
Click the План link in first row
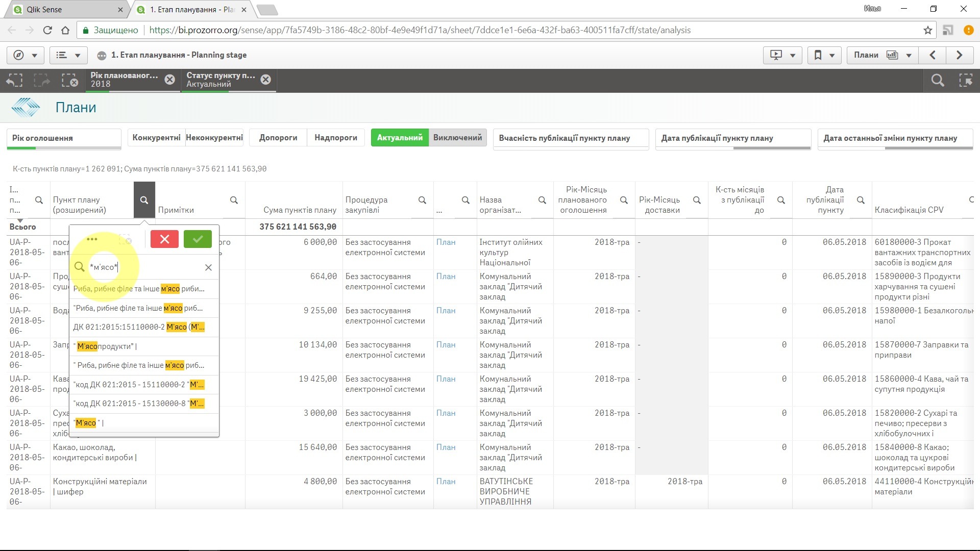pos(446,242)
